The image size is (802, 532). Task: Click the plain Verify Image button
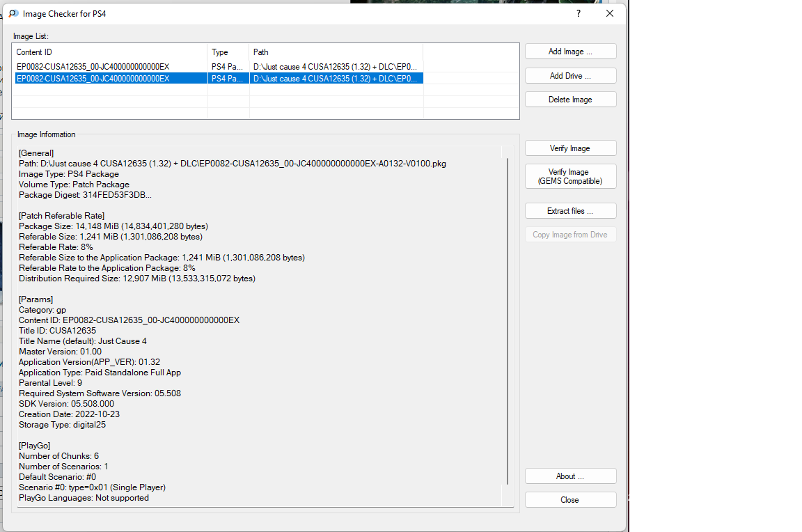tap(570, 148)
